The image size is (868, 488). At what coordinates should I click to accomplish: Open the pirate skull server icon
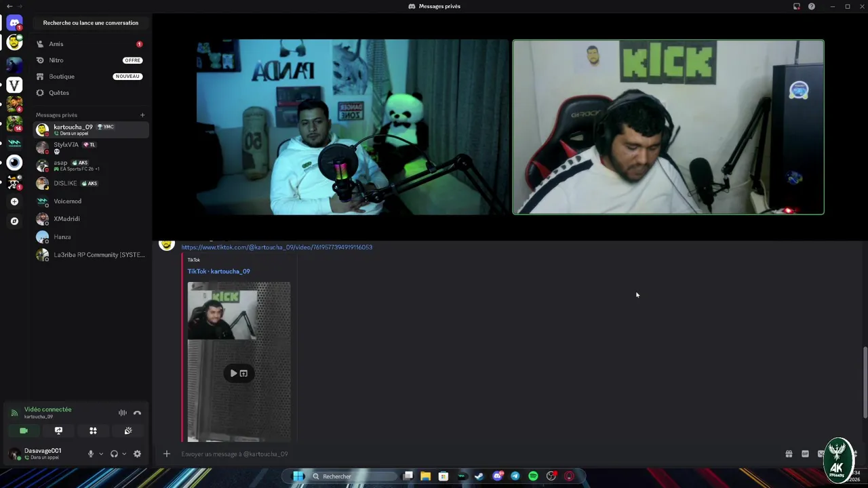pos(14,182)
